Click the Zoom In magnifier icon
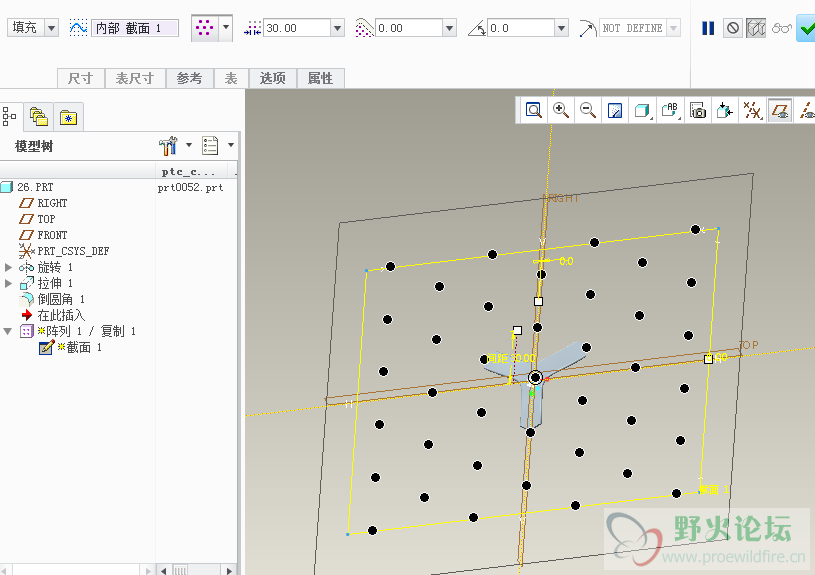Screen dimensions: 815x575 561,111
